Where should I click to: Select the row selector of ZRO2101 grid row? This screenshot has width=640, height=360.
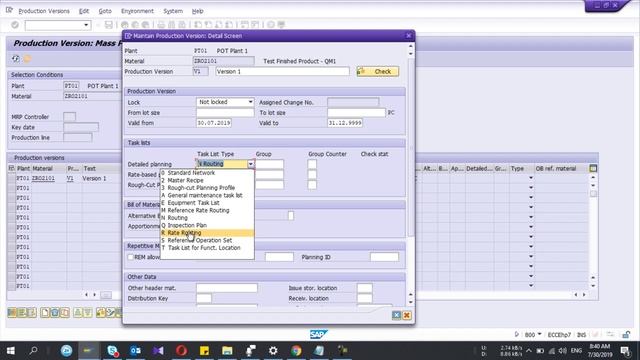pyautogui.click(x=11, y=178)
